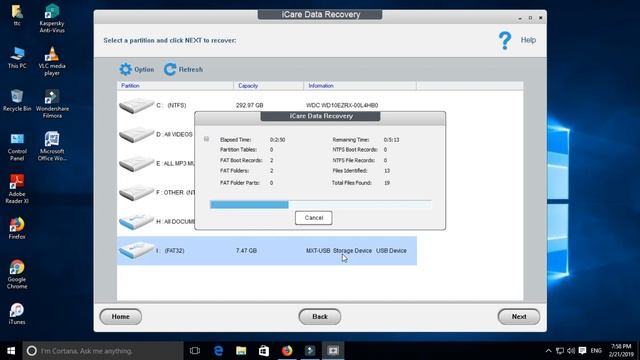Click the 7.47 GB capacity value
The height and width of the screenshot is (360, 640).
(246, 251)
